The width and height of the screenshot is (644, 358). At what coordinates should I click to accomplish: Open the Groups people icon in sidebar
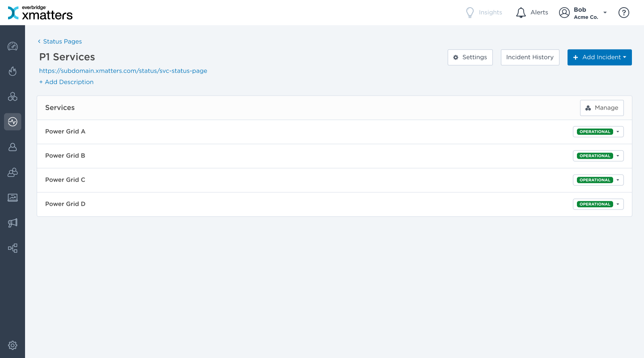click(x=13, y=172)
